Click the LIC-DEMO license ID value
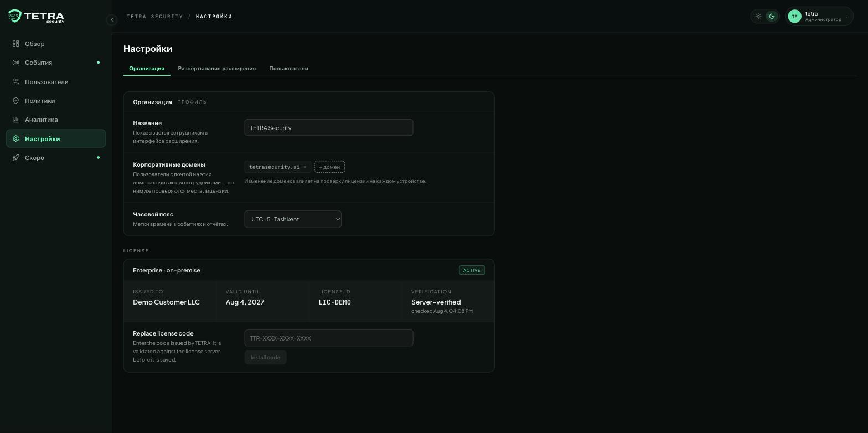Viewport: 868px width, 433px height. pyautogui.click(x=334, y=302)
